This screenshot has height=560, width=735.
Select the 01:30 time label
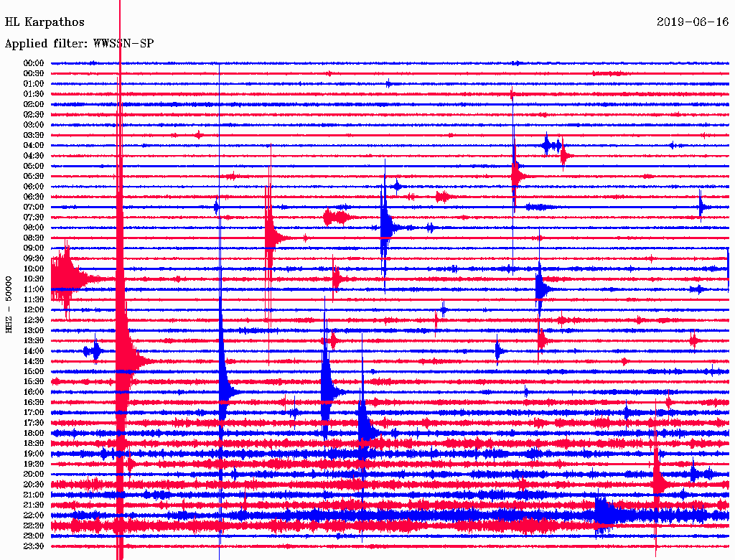pyautogui.click(x=34, y=94)
